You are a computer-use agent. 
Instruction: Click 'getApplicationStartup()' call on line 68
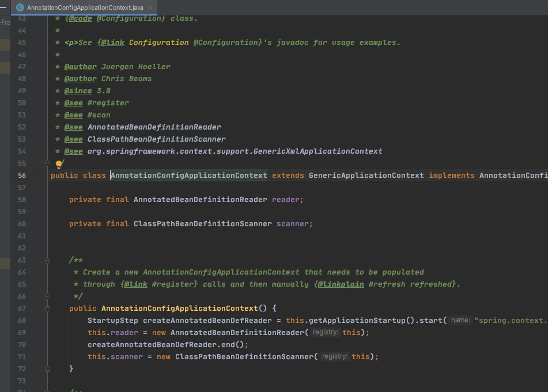click(x=362, y=321)
